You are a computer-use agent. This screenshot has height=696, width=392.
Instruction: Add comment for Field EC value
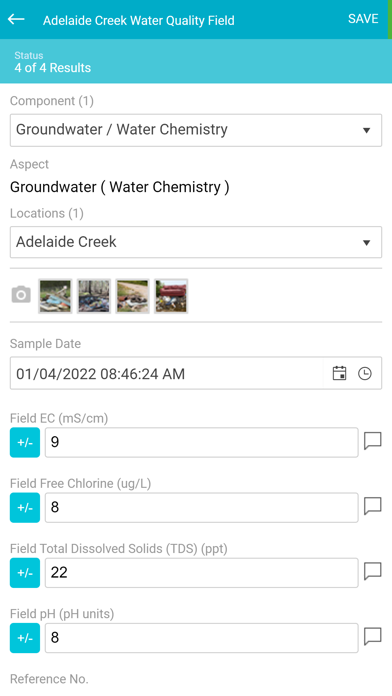[372, 442]
